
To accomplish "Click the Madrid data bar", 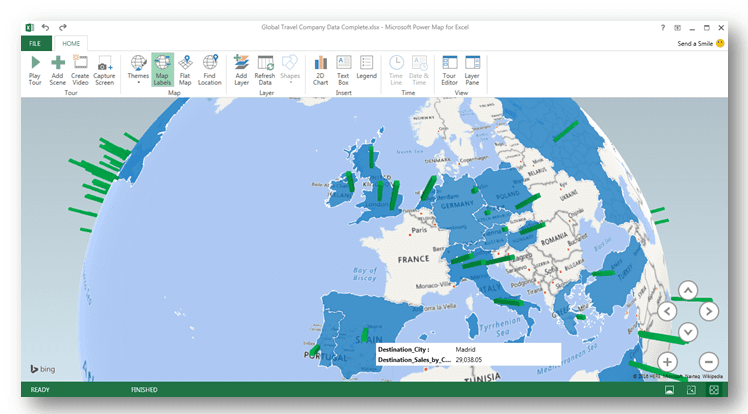I will [365, 335].
